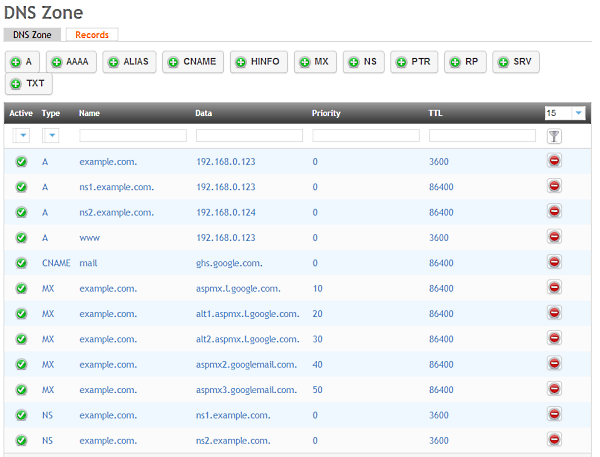Toggle active status of MX priority 10 record

tap(21, 288)
